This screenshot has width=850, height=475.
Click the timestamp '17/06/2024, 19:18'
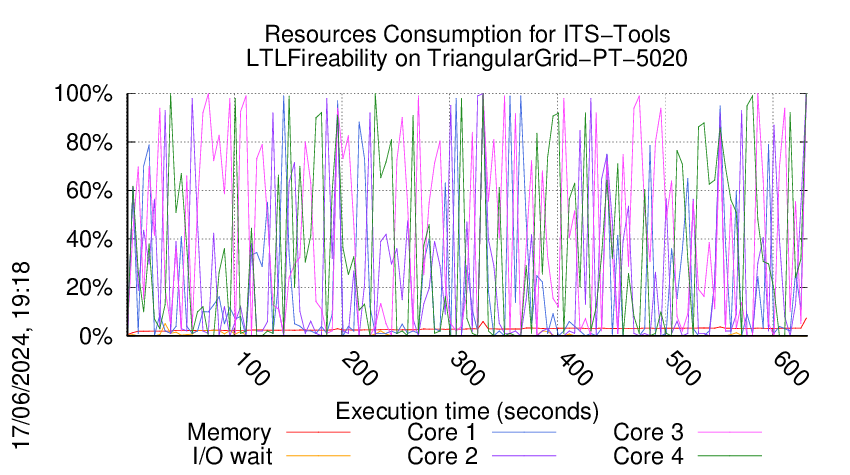click(21, 356)
